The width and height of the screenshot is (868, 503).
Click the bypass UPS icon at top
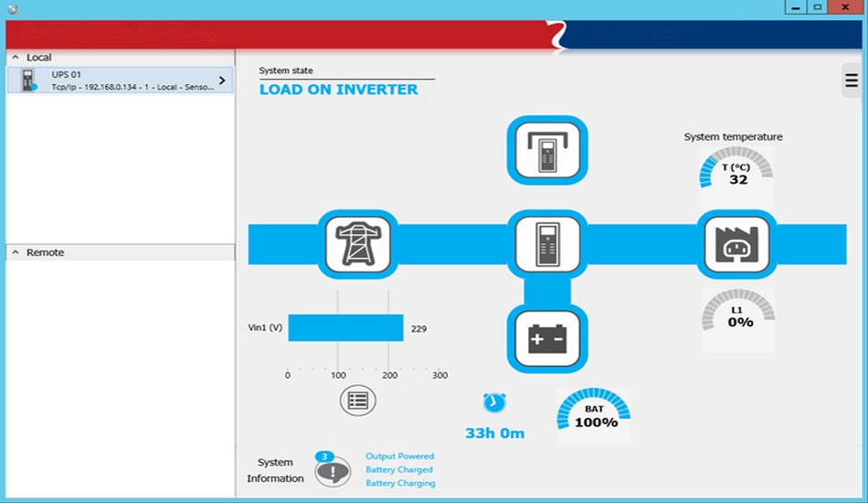pyautogui.click(x=546, y=150)
